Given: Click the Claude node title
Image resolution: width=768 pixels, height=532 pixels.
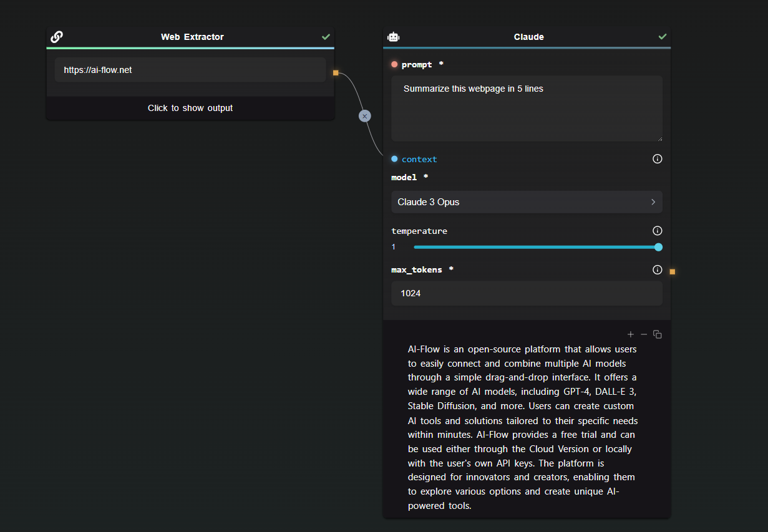Looking at the screenshot, I should click(x=529, y=37).
